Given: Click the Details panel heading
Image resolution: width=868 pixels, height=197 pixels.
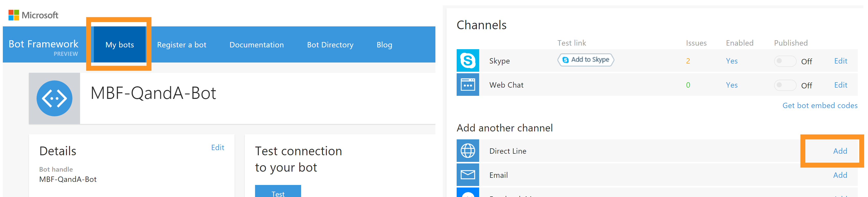Looking at the screenshot, I should [x=58, y=151].
